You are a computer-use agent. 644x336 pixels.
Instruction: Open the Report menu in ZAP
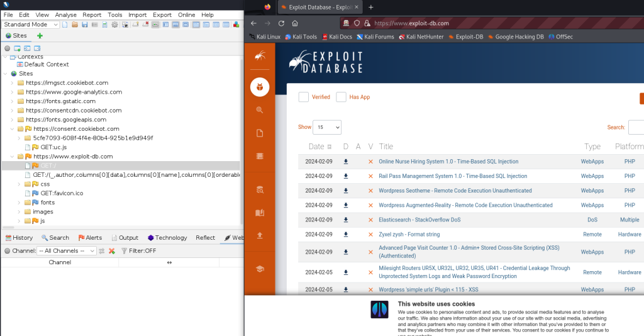92,15
